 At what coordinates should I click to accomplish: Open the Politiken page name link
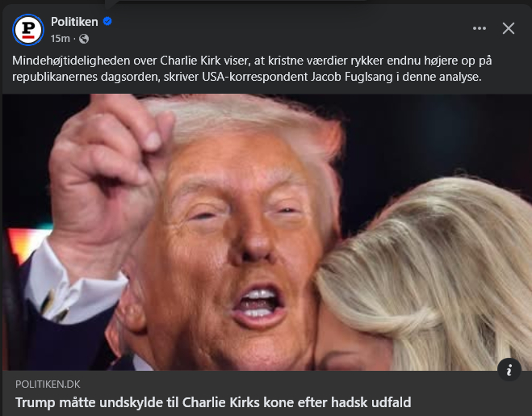point(74,22)
